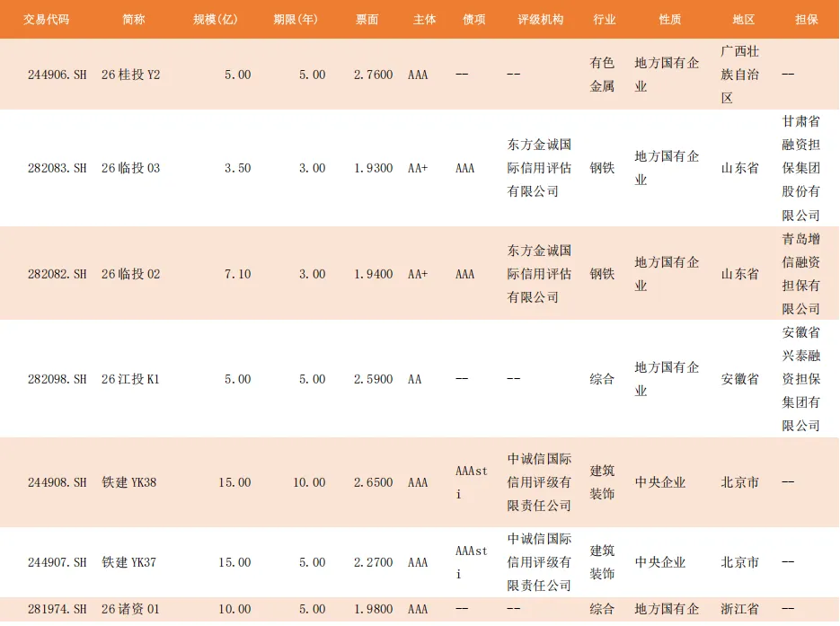Click 北京市 in 铁建YK37 row
The height and width of the screenshot is (626, 840).
pos(739,562)
